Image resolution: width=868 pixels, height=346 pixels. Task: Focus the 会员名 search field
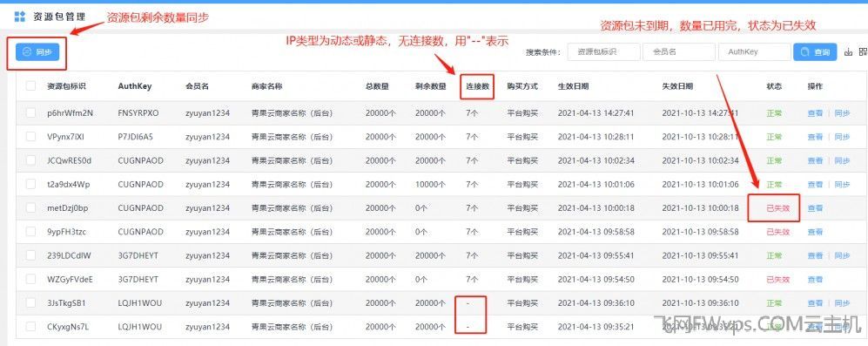click(679, 52)
